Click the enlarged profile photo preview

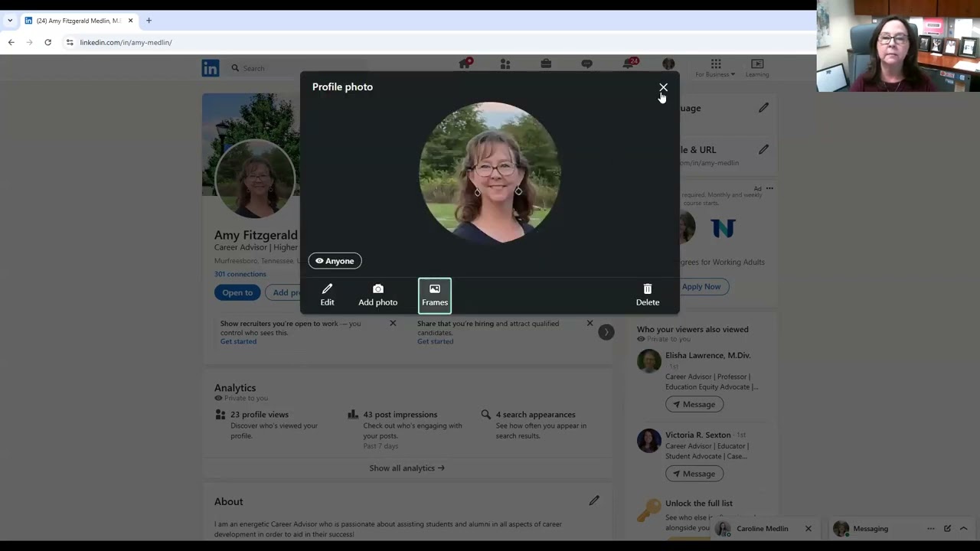(x=490, y=172)
